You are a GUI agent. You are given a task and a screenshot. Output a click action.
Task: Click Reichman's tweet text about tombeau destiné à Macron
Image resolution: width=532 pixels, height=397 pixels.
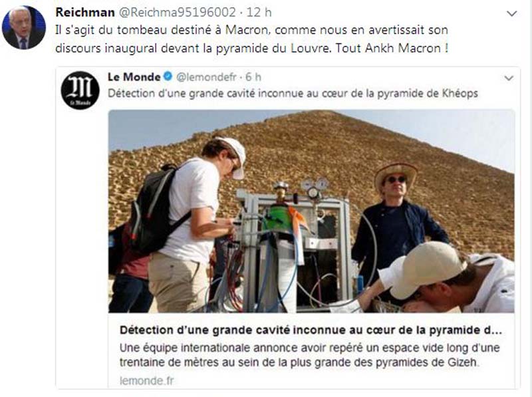252,39
